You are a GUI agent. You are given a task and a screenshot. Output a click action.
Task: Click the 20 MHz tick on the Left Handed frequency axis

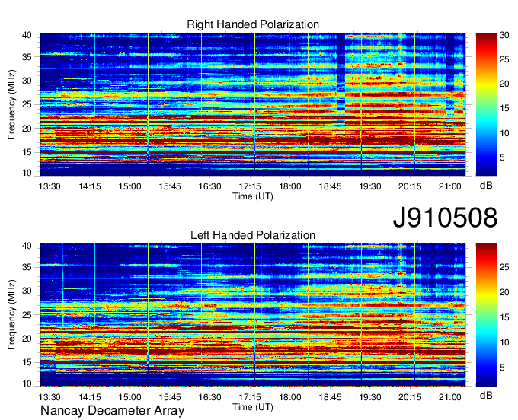(27, 339)
